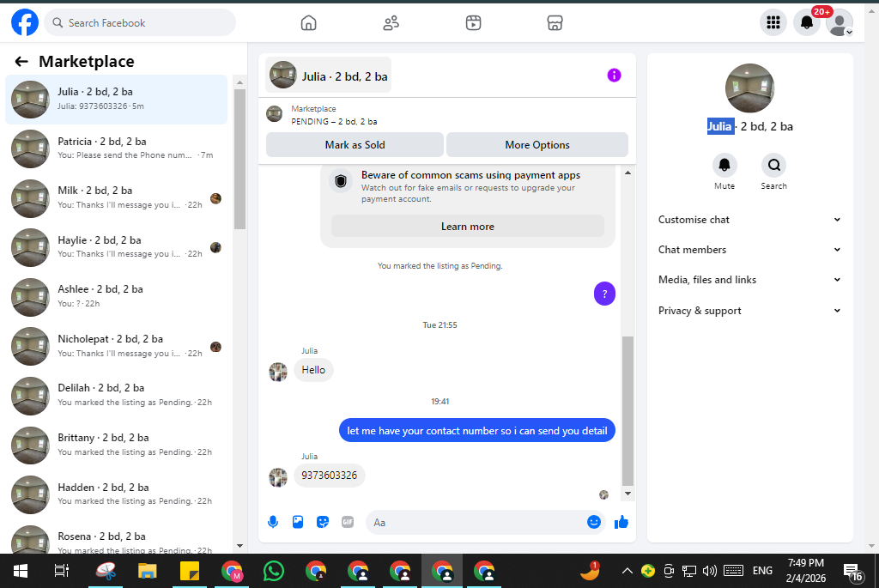Open the Julia conversation in the list

(x=117, y=100)
